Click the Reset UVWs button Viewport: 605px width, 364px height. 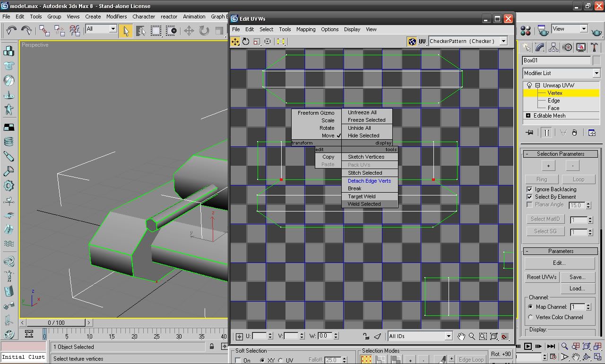542,277
